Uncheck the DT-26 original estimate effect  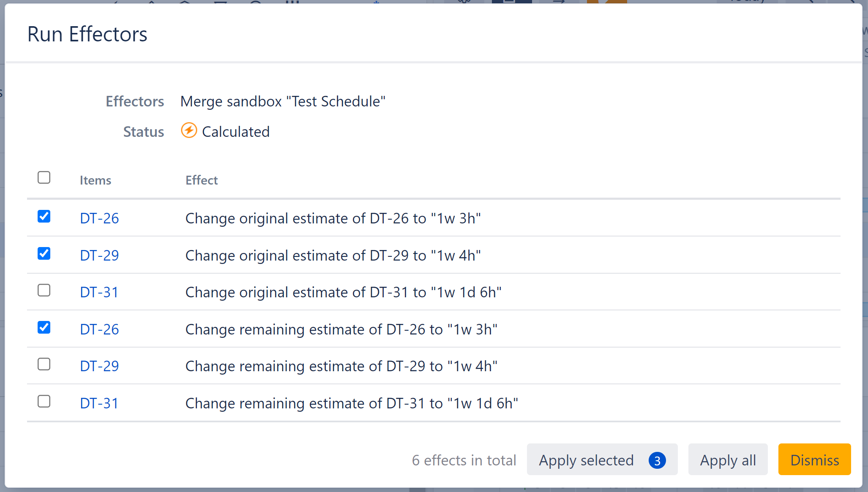(x=44, y=217)
